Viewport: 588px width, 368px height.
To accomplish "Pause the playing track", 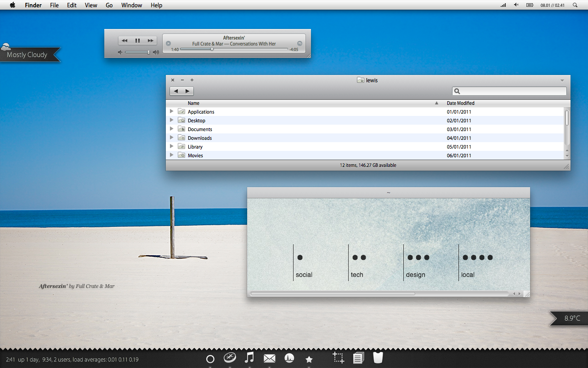I will click(x=137, y=40).
